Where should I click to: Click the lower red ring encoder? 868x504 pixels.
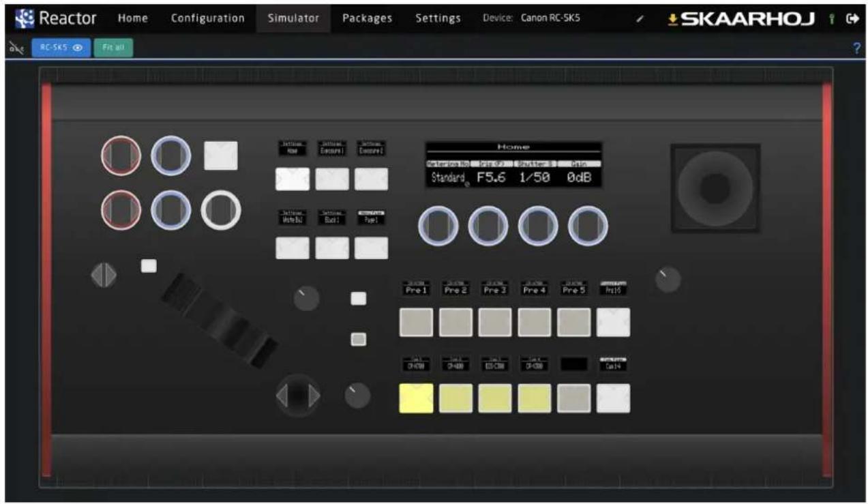(121, 209)
